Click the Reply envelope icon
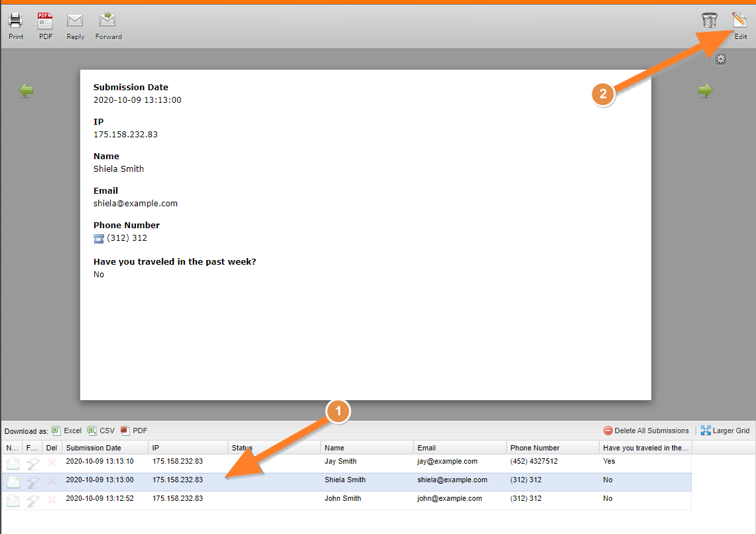Screen dimensions: 756x534 [x=75, y=21]
